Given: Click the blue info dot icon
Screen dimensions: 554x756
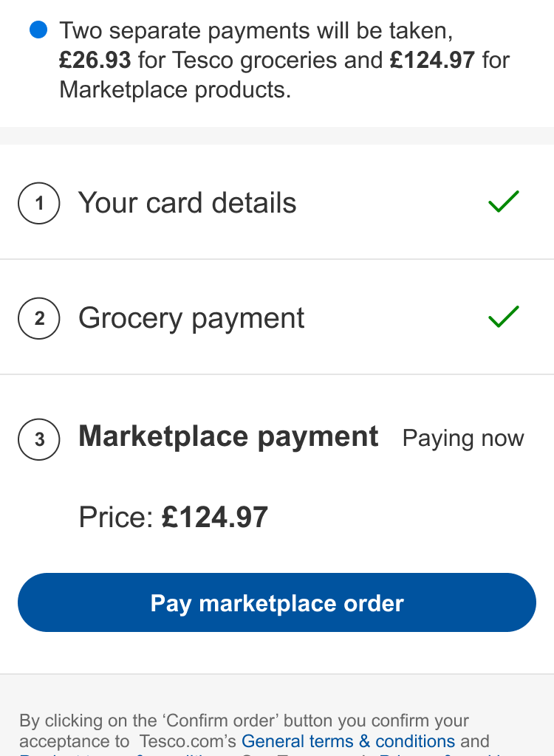Looking at the screenshot, I should point(38,30).
